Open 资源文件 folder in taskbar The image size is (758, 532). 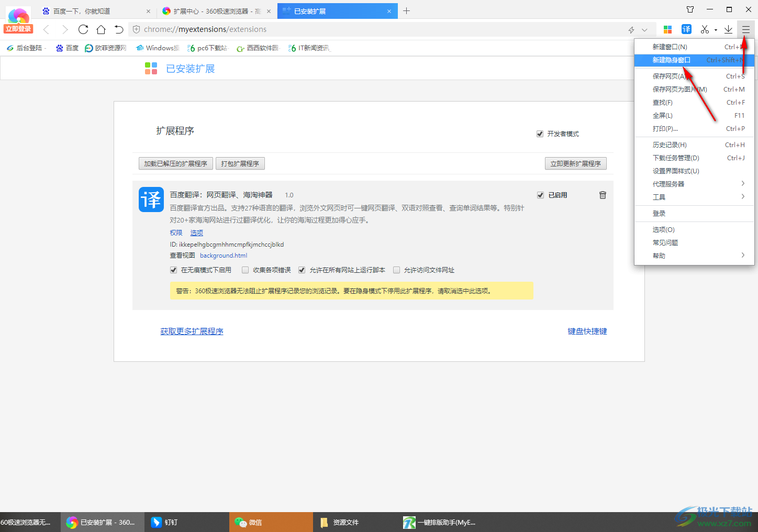tap(355, 522)
